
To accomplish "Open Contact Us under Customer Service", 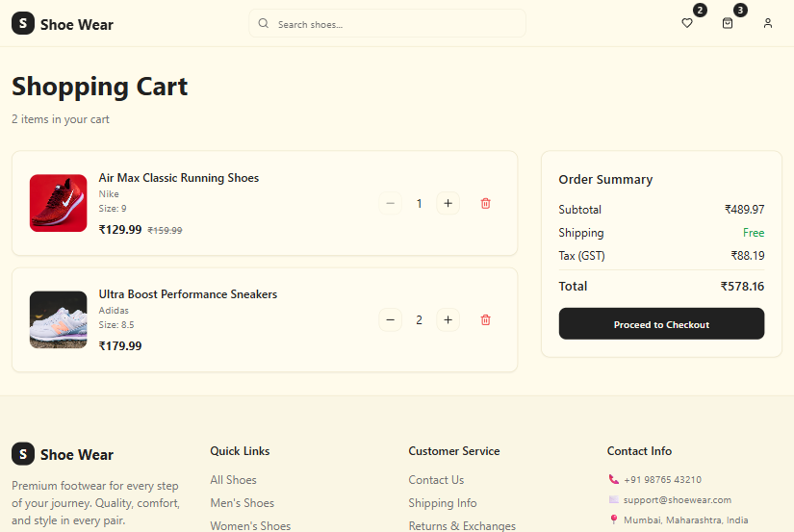I will pos(436,480).
